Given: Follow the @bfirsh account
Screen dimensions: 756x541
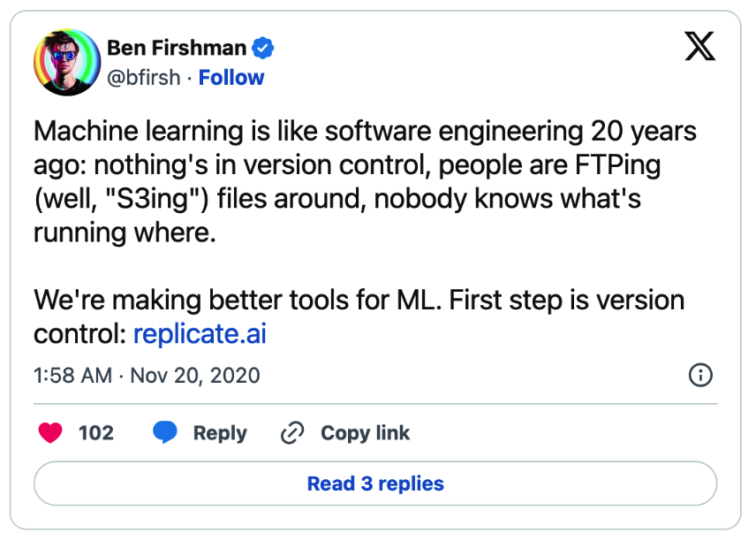Looking at the screenshot, I should pyautogui.click(x=231, y=77).
